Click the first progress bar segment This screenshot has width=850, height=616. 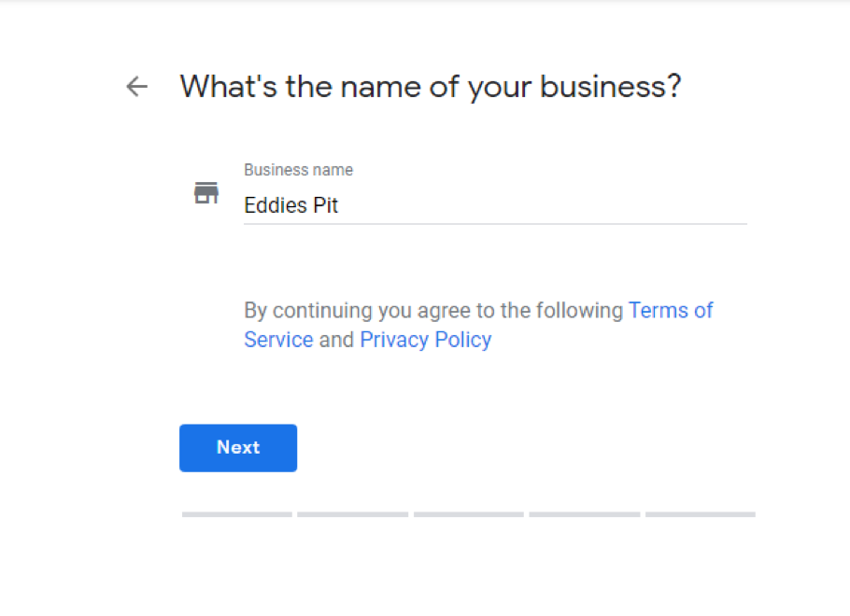click(237, 514)
